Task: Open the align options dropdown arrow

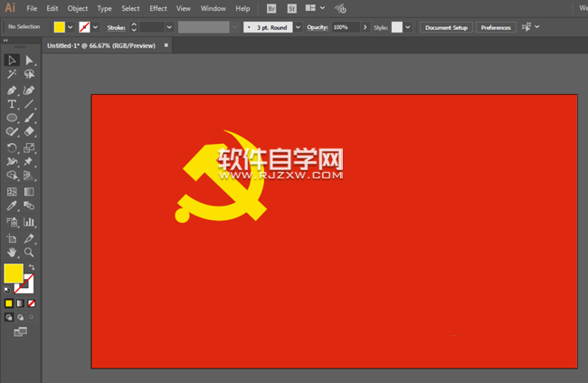Action: 537,26
